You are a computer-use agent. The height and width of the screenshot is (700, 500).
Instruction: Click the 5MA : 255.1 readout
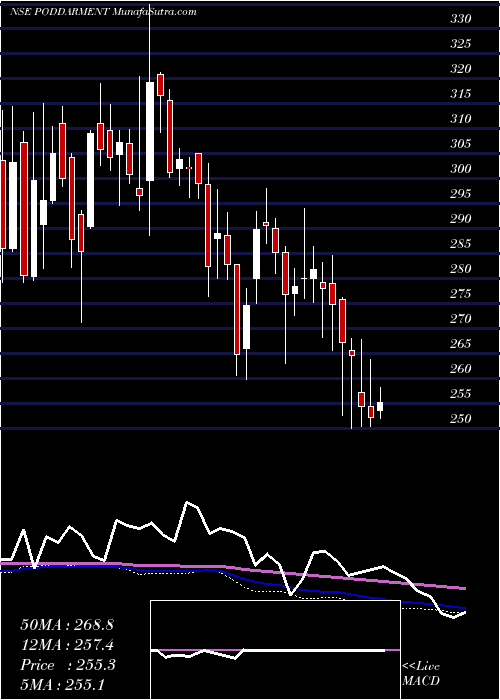(x=63, y=684)
